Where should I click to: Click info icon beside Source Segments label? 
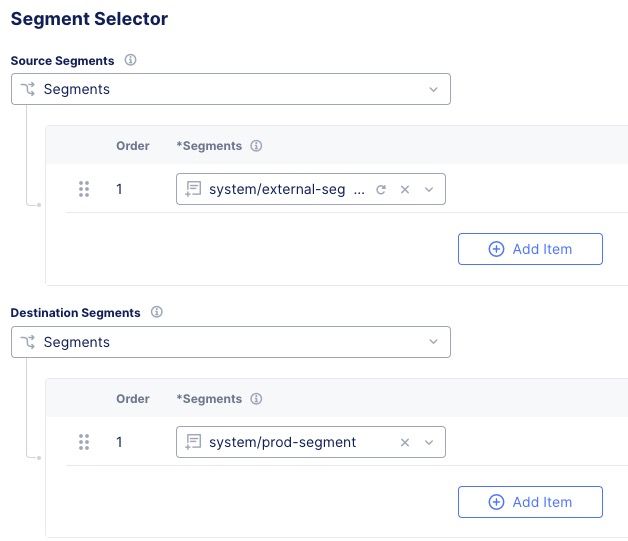[x=130, y=60]
